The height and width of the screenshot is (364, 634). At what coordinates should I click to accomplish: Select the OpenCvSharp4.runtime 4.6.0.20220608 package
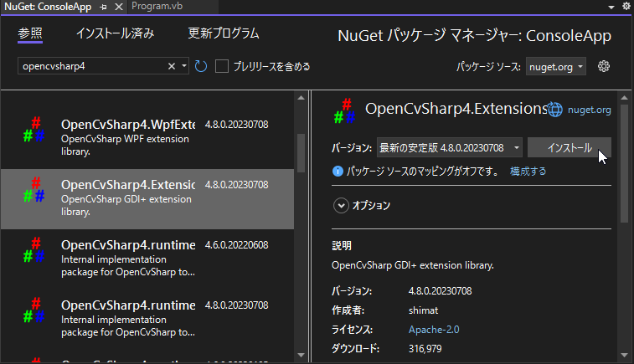click(147, 259)
